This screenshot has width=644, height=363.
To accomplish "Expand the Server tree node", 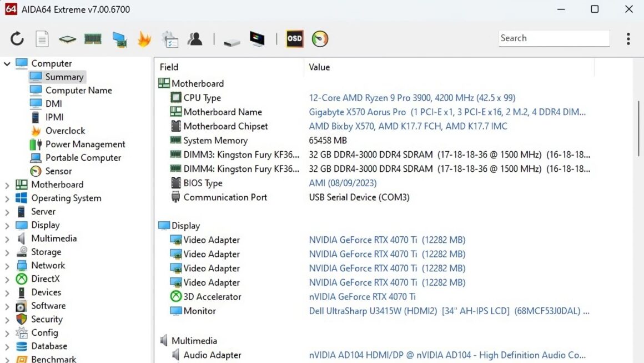I will click(x=7, y=212).
